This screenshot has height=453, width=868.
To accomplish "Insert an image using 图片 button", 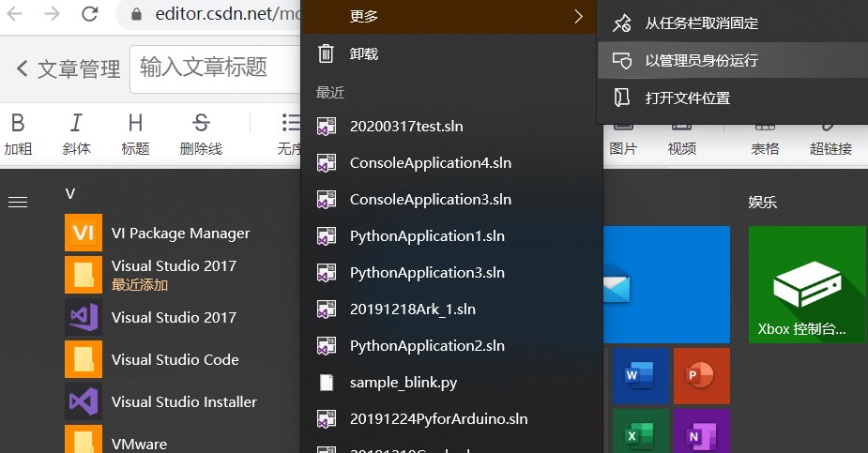I will pyautogui.click(x=623, y=143).
